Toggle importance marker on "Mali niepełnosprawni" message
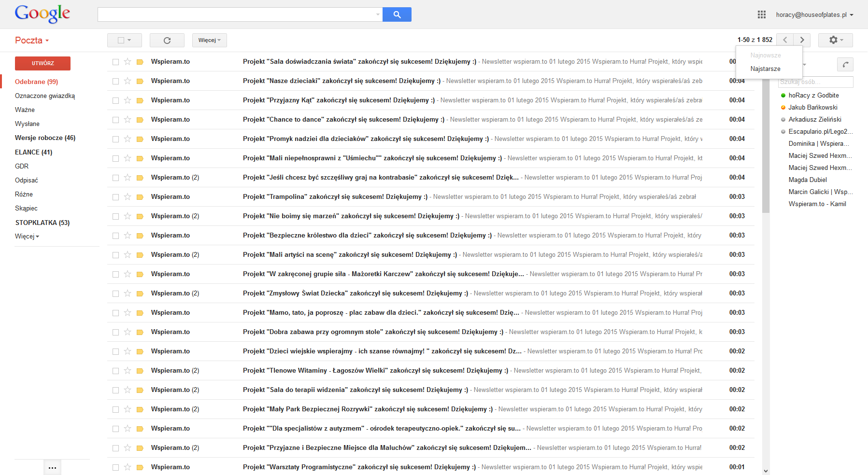868x475 pixels. tap(140, 158)
